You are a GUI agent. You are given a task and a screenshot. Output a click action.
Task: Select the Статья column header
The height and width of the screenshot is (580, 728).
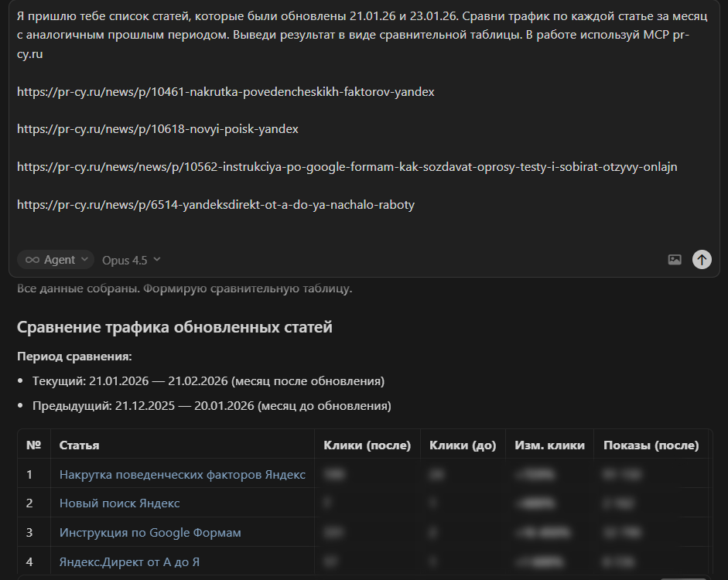point(77,444)
